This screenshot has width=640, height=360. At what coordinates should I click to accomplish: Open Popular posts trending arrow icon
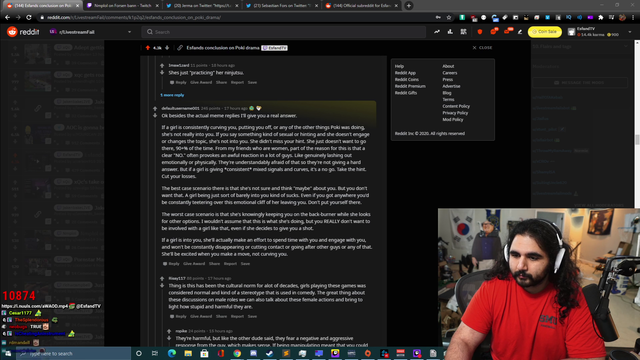point(437,32)
